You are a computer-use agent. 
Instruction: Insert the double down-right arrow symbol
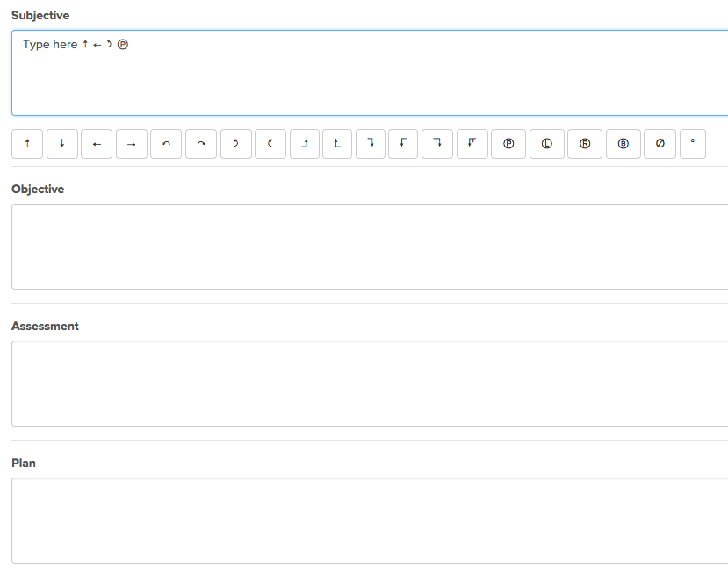[x=437, y=144]
